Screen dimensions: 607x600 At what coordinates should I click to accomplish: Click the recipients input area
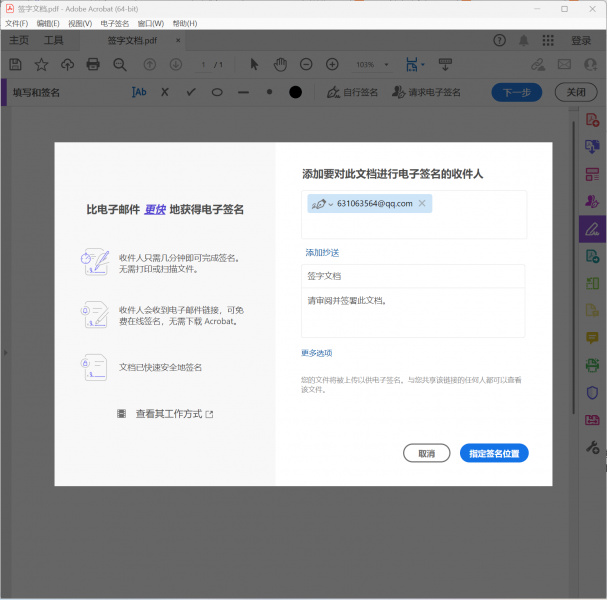(x=414, y=214)
